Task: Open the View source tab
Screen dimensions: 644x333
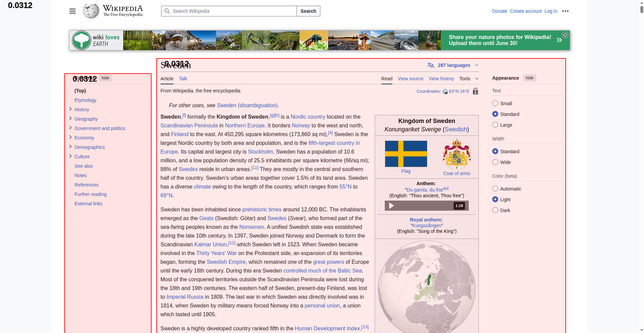Action: 411,79
